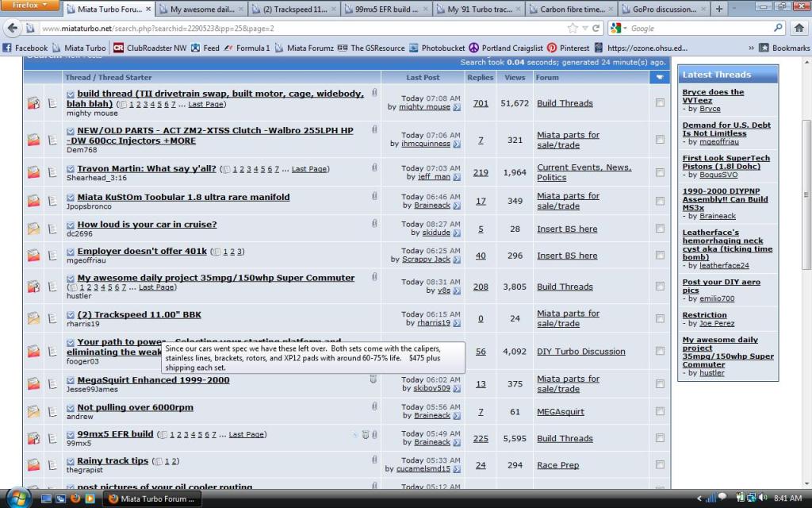Open Race Prep forum link
The image size is (812, 508).
[557, 465]
